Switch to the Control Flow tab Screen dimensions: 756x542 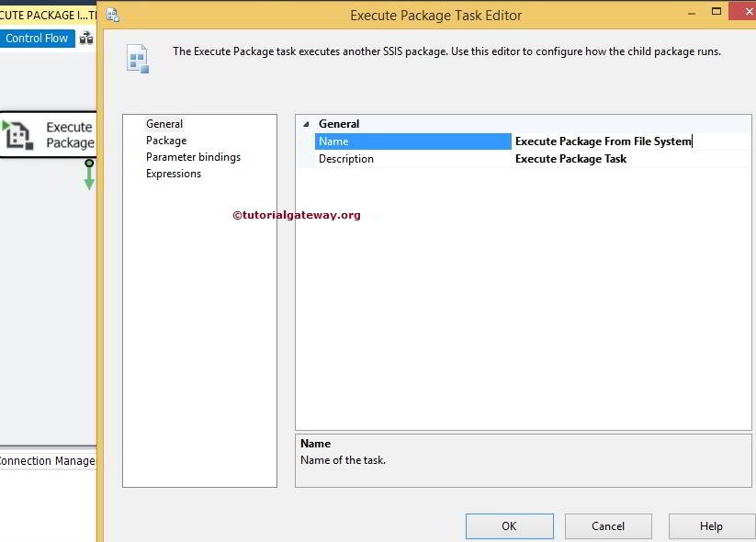click(x=37, y=38)
